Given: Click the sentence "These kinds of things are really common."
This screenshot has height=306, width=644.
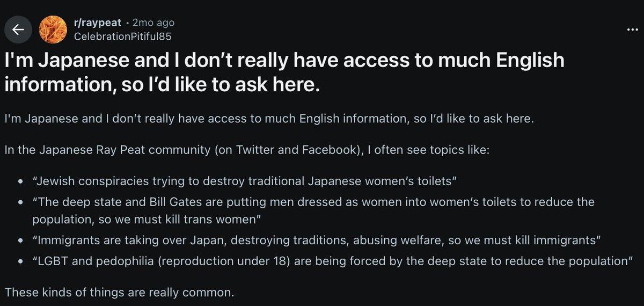Looking at the screenshot, I should [120, 293].
